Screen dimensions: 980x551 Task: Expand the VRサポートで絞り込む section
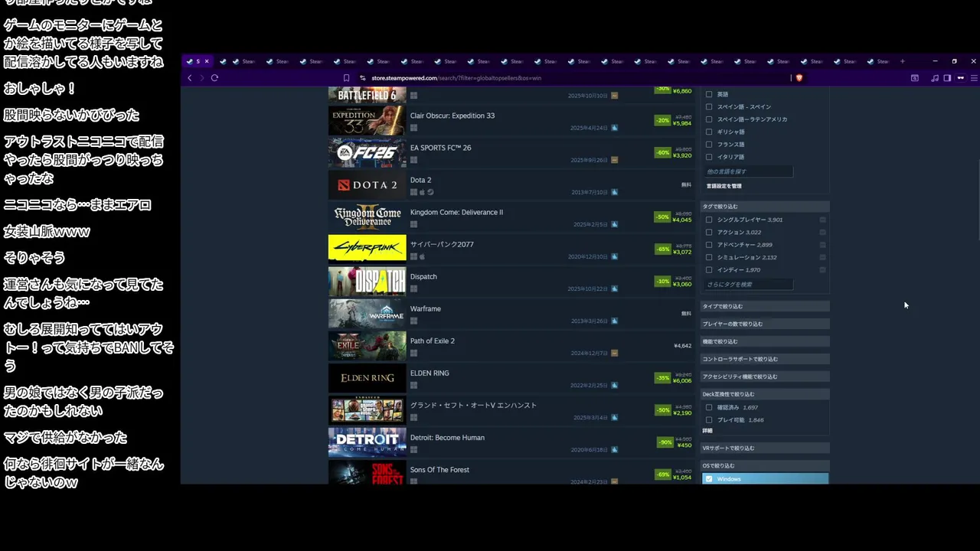point(765,448)
